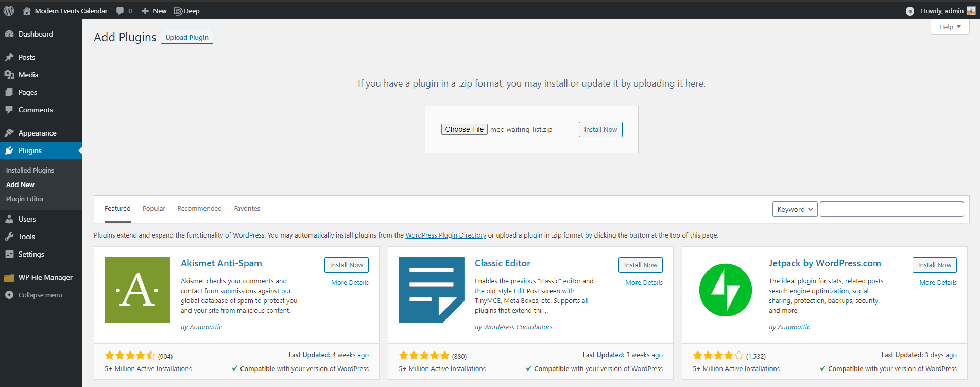Viewport: 980px width, 387px height.
Task: Focus the plugin search input field
Action: pyautogui.click(x=891, y=209)
